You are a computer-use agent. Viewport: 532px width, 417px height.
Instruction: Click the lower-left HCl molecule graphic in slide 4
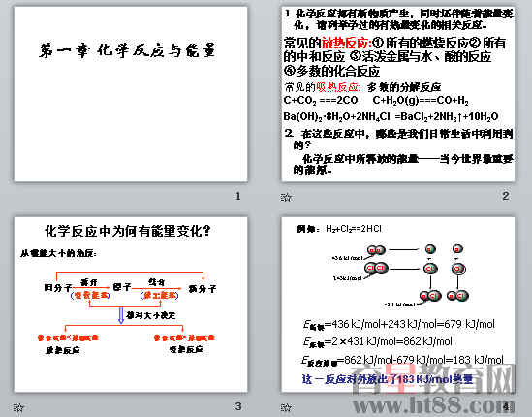430,296
